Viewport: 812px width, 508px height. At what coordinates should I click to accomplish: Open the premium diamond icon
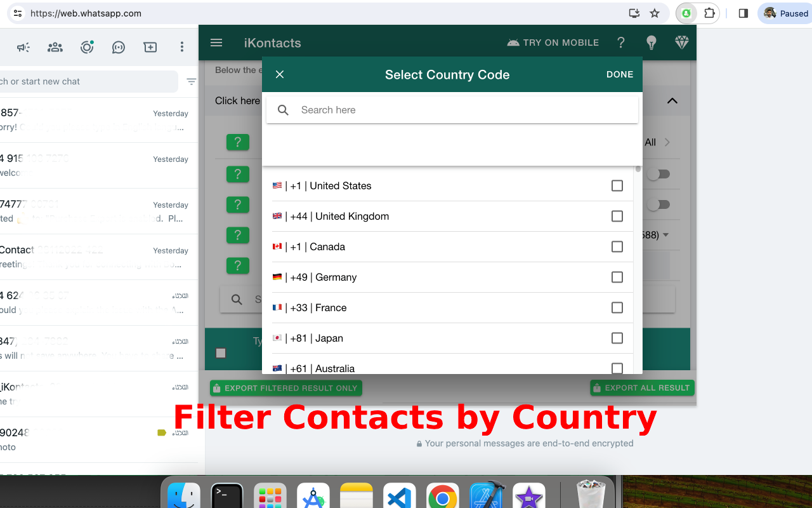click(x=681, y=43)
